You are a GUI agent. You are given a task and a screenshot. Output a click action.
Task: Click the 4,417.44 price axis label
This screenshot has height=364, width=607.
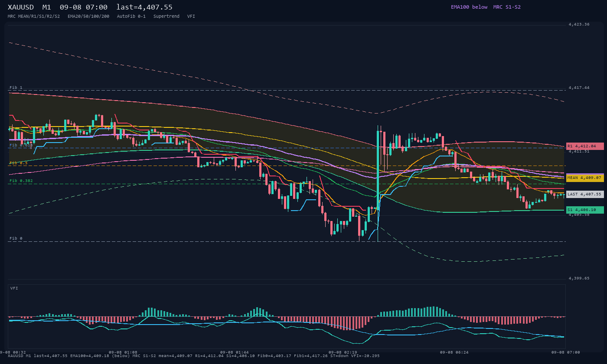(579, 88)
